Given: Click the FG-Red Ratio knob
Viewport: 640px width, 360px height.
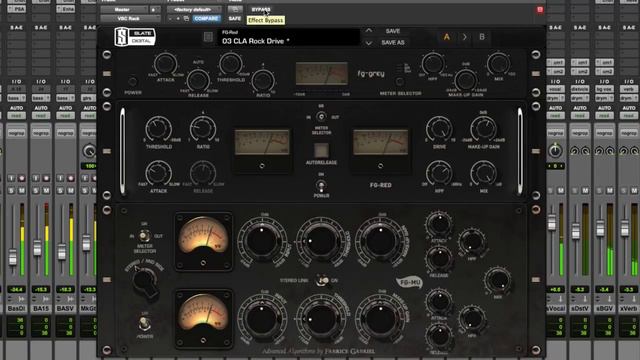Looking at the screenshot, I should click(203, 129).
